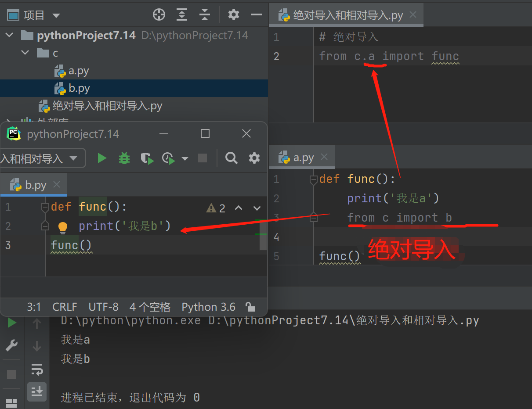Screen dimensions: 532x409
Task: Go to previous highlighted error arrow
Action: pyautogui.click(x=239, y=208)
